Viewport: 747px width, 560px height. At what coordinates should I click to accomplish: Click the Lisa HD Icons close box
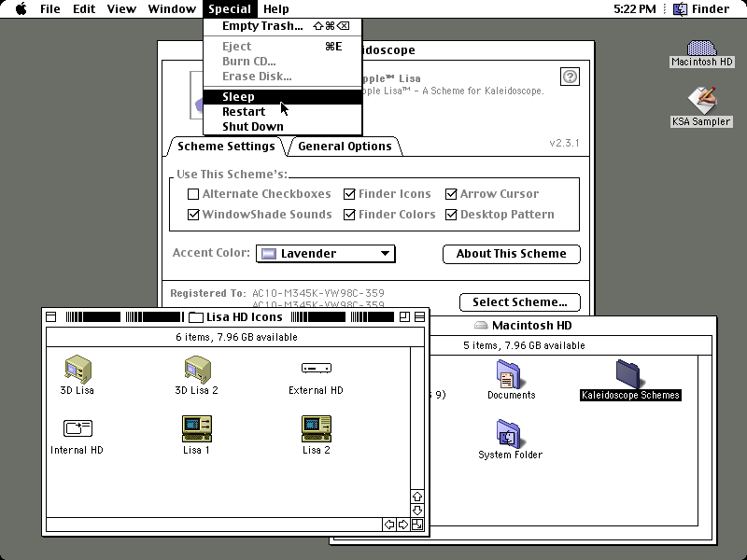51,317
